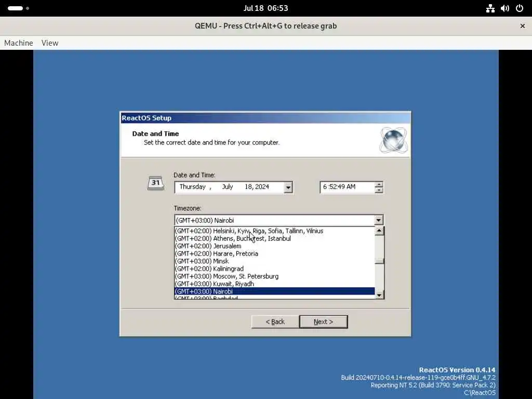The height and width of the screenshot is (399, 532).
Task: Decrease time with the down spinner arrow
Action: tap(379, 190)
